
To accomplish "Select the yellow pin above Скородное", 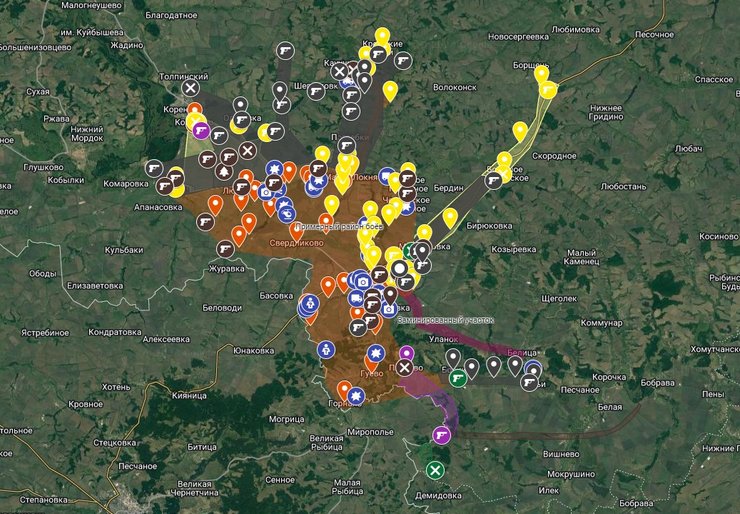I will [x=520, y=130].
